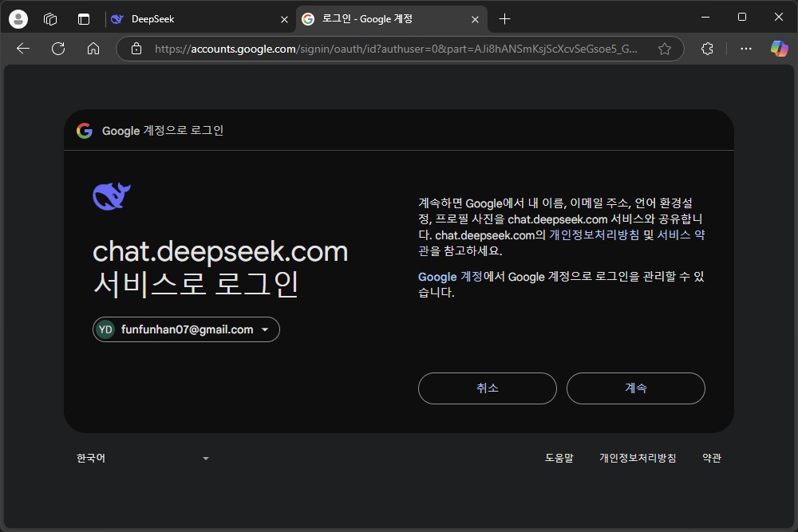Open the Workspaces icon in title bar

click(50, 19)
